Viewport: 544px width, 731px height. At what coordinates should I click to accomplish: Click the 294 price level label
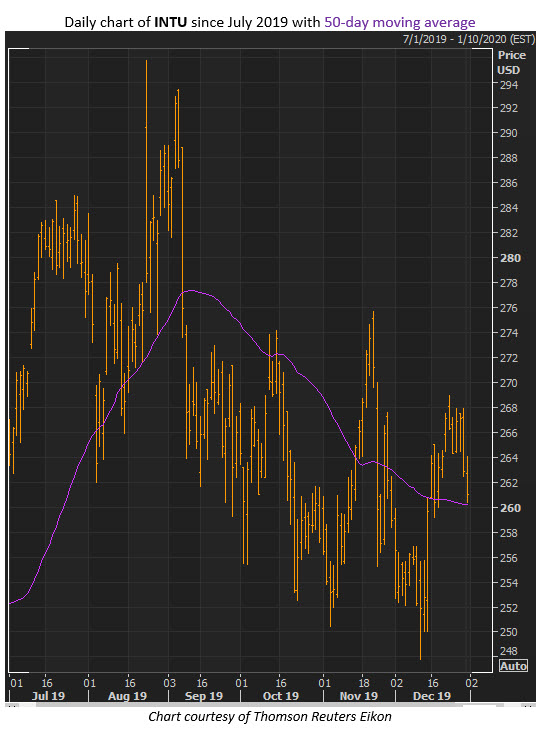509,85
